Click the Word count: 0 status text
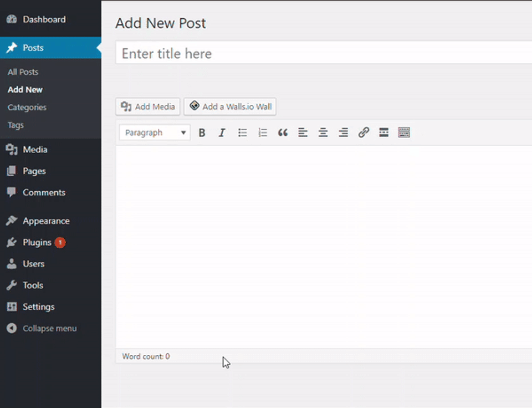Viewport: 532px width, 408px height. (x=146, y=356)
